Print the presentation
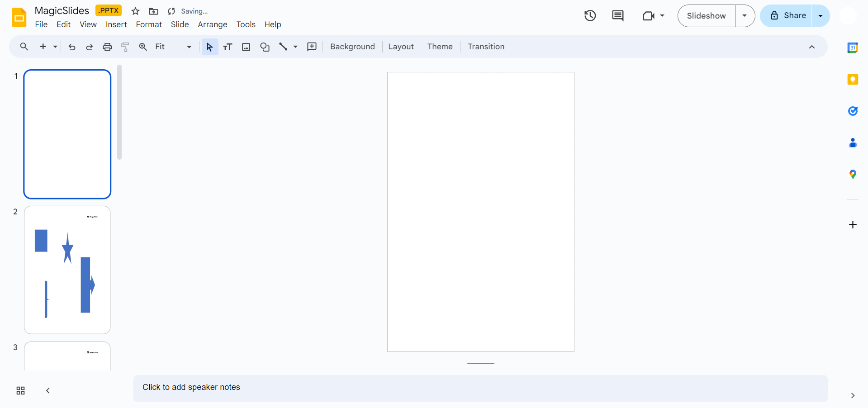This screenshot has height=408, width=868. pos(107,47)
